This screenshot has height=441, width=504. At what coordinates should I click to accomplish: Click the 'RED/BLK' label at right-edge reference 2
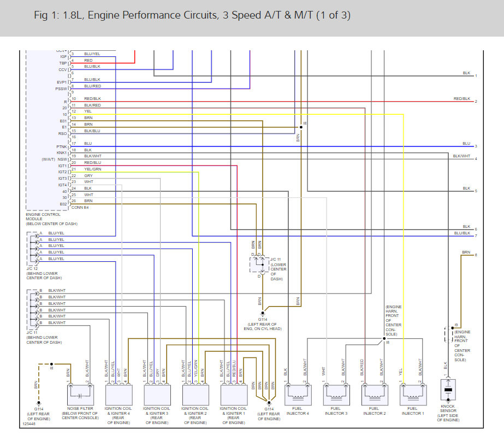tap(462, 99)
